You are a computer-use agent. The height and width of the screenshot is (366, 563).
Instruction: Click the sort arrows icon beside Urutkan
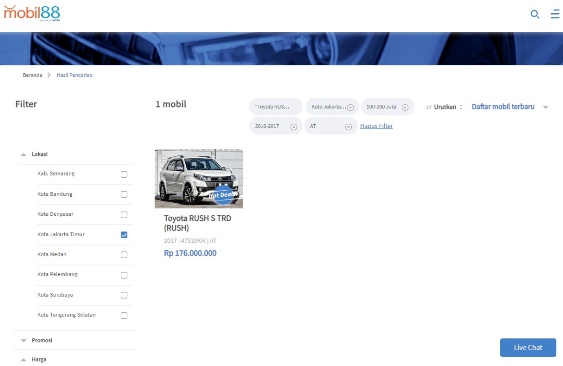428,107
